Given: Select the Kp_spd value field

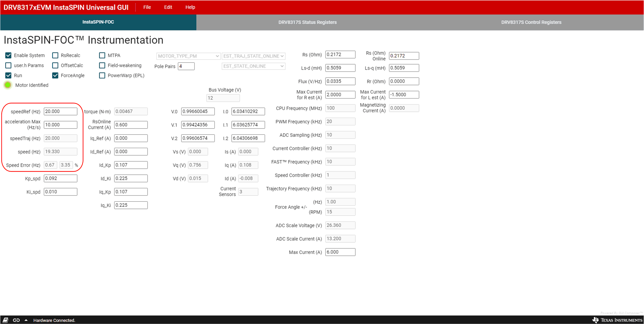Looking at the screenshot, I should [x=60, y=178].
